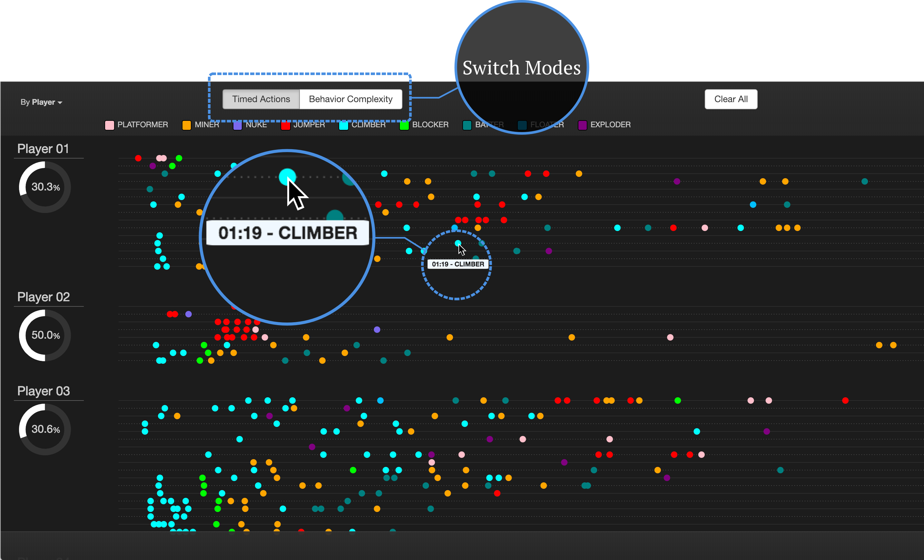The image size is (924, 560).
Task: Select the rightmost orange miner dot in Player 02
Action: click(x=893, y=345)
